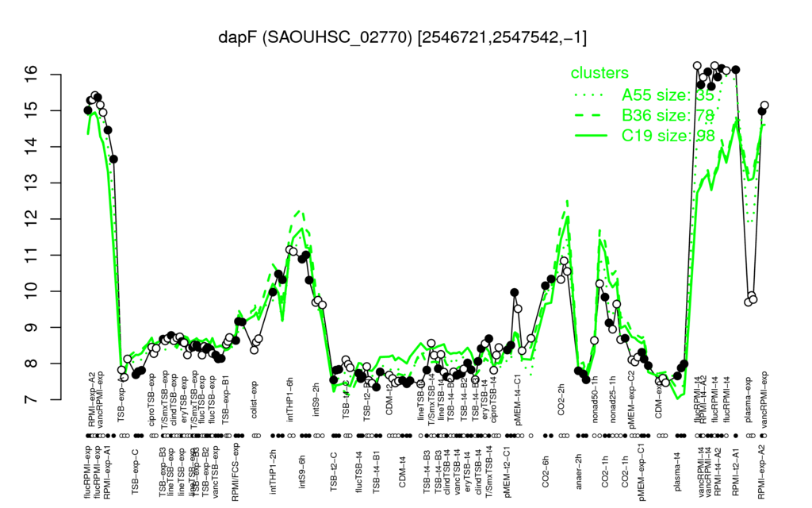Click legend entry 'C19 size: 98'
The image size is (812, 508).
click(668, 136)
